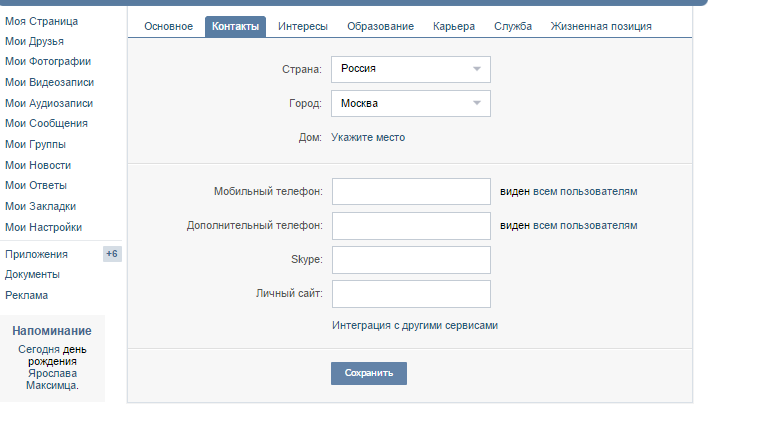This screenshot has width=784, height=421.
Task: Click the +6 applications counter badge
Action: coord(112,254)
